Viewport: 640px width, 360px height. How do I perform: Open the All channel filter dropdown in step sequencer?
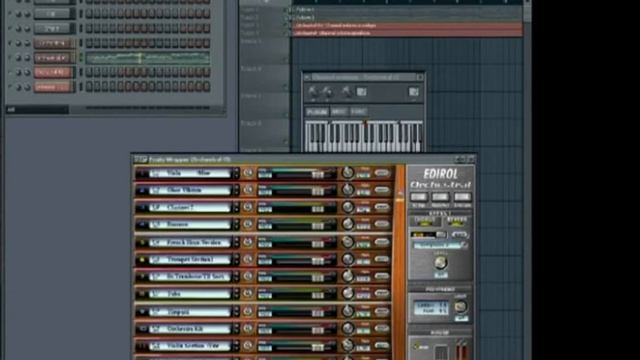point(37,109)
